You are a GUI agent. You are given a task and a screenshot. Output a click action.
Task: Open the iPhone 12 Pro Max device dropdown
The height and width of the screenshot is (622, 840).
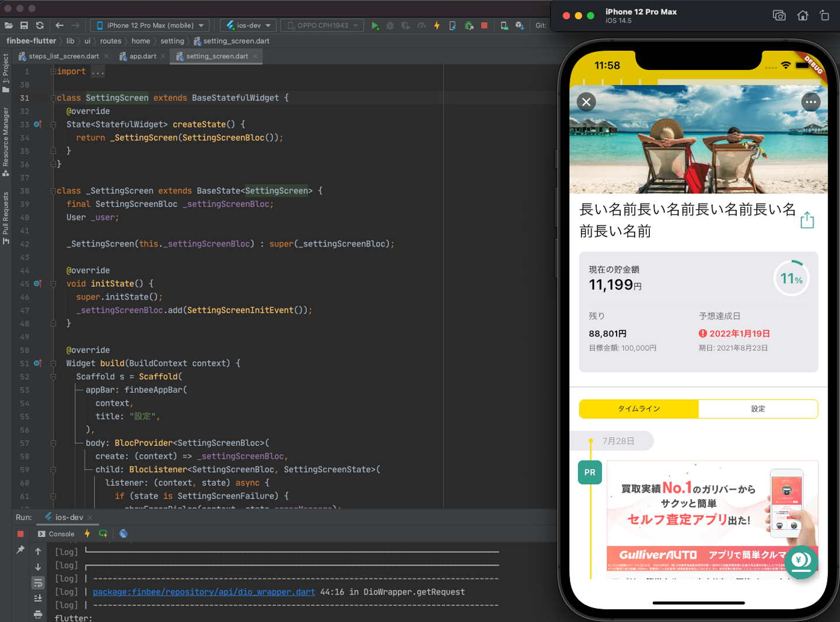[x=150, y=26]
